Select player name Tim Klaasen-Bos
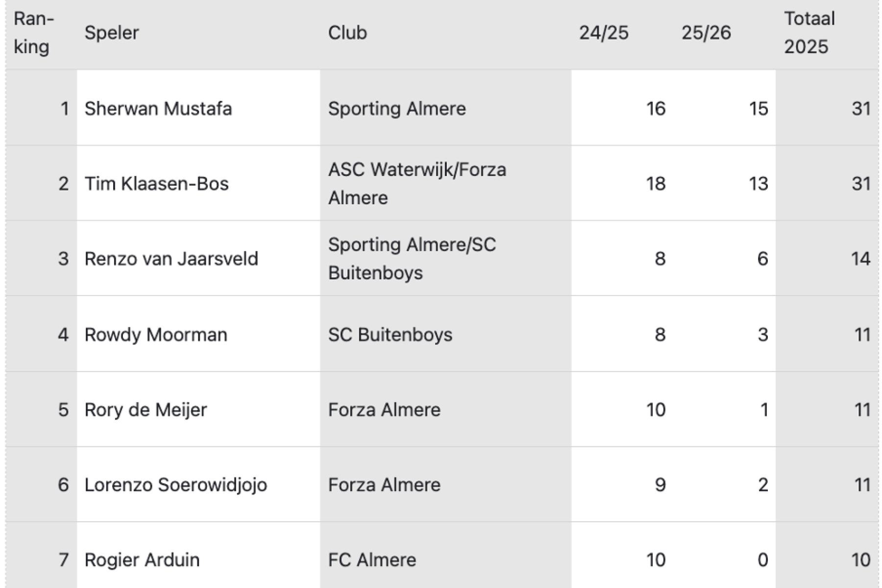 click(156, 184)
